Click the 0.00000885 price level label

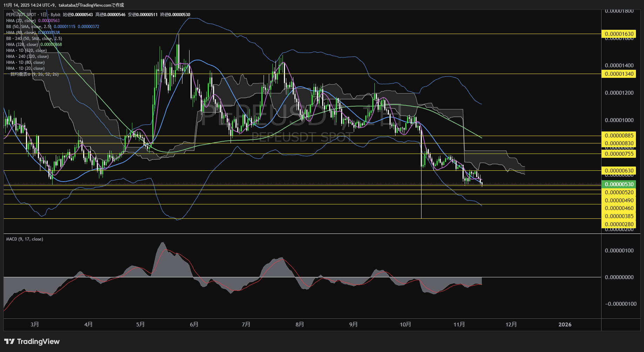(619, 136)
